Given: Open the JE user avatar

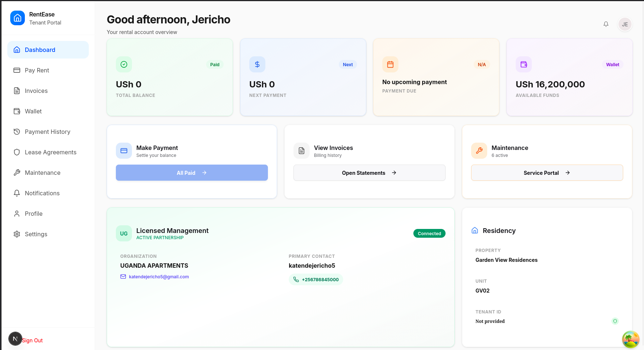Looking at the screenshot, I should point(625,25).
